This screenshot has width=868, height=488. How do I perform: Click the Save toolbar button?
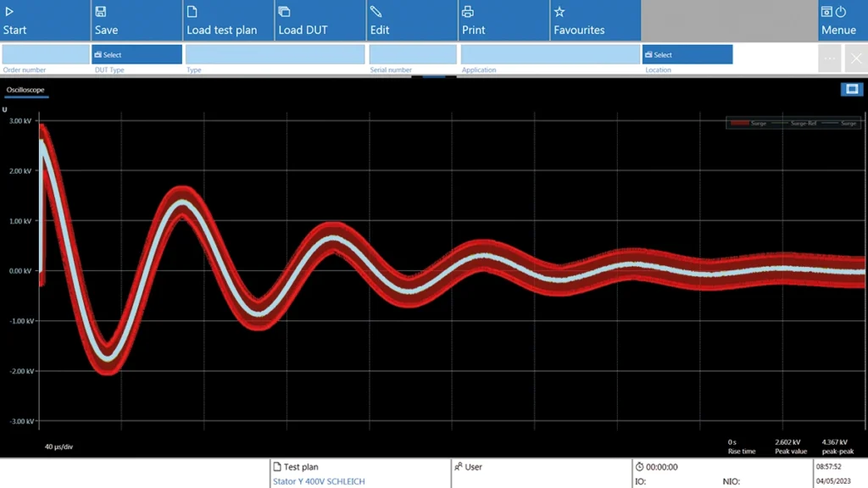pyautogui.click(x=136, y=20)
